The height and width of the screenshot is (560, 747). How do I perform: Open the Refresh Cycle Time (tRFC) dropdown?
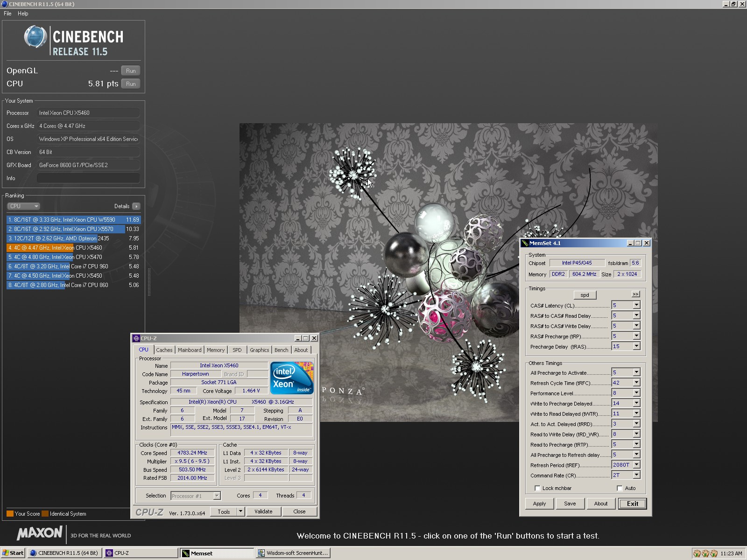coord(636,383)
